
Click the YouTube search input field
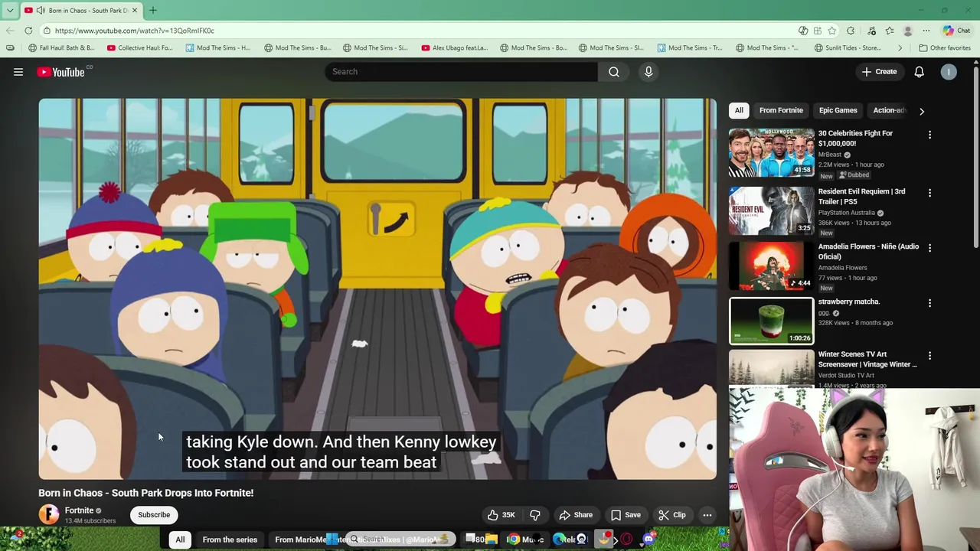[461, 72]
